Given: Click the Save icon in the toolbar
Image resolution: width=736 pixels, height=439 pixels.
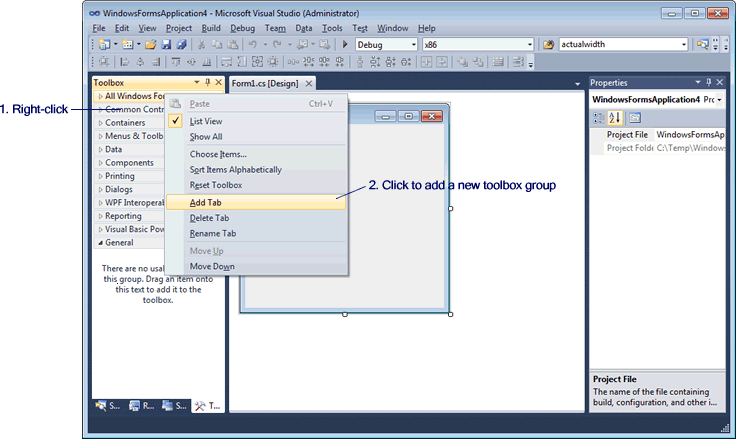Looking at the screenshot, I should pyautogui.click(x=167, y=45).
